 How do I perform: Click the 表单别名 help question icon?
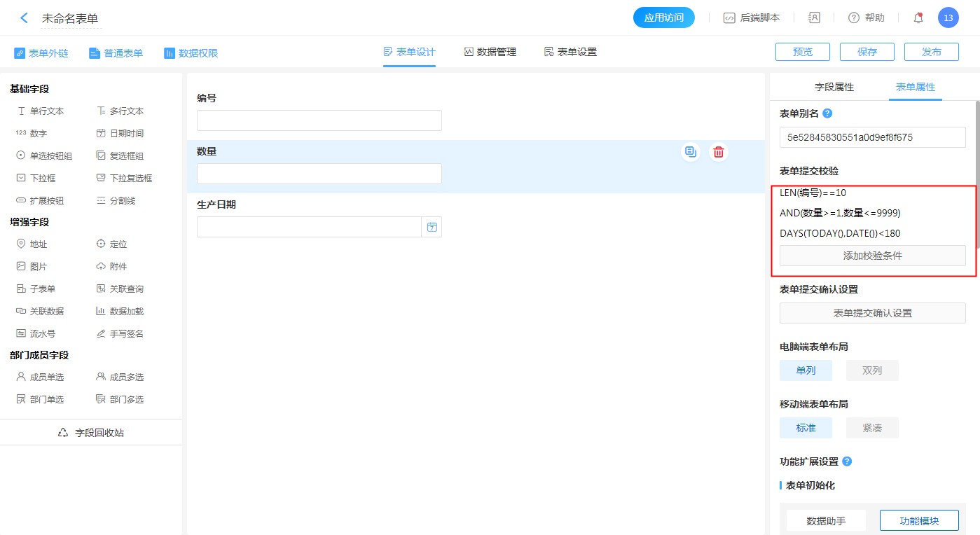827,113
